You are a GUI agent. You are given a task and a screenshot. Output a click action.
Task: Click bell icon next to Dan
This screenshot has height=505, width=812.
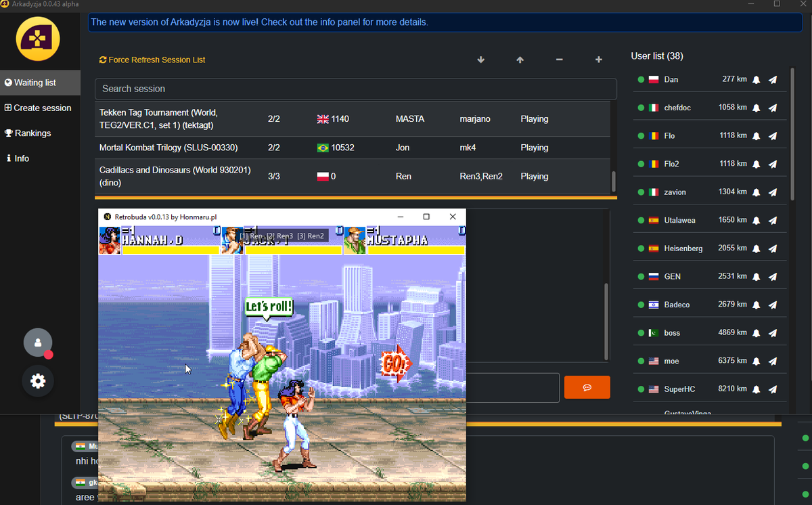757,80
